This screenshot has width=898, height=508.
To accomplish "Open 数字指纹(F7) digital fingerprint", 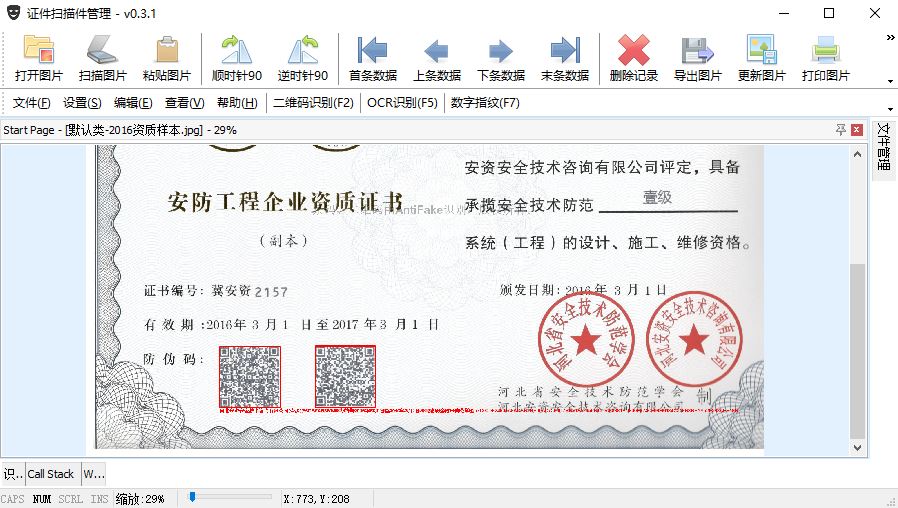I will pyautogui.click(x=485, y=103).
